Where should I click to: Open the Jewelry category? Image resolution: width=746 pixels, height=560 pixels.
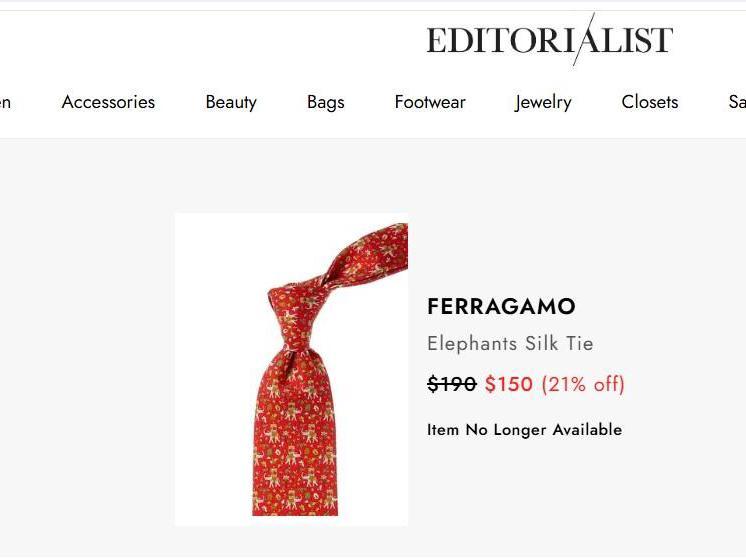543,102
